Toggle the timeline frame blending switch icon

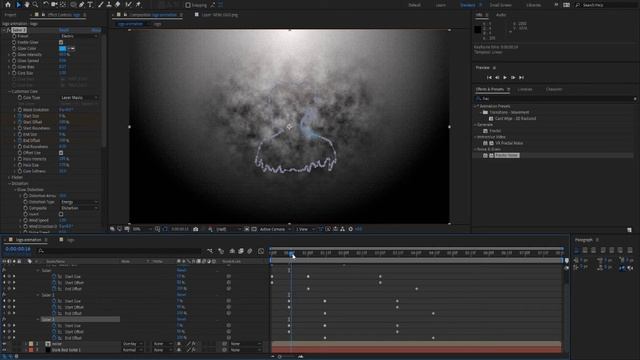(241, 251)
